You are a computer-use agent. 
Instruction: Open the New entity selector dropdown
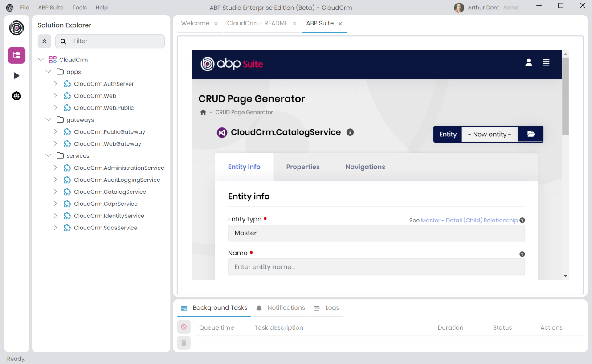point(490,134)
